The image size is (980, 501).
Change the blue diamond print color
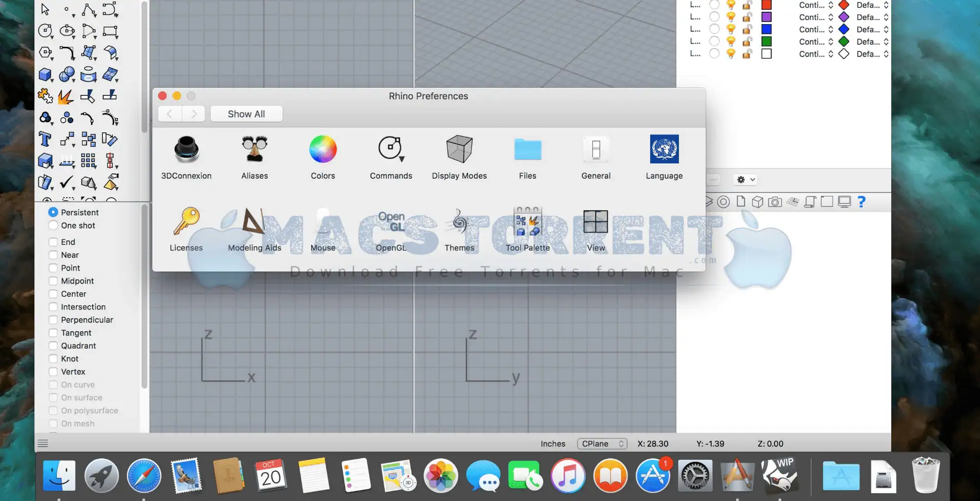[x=844, y=29]
